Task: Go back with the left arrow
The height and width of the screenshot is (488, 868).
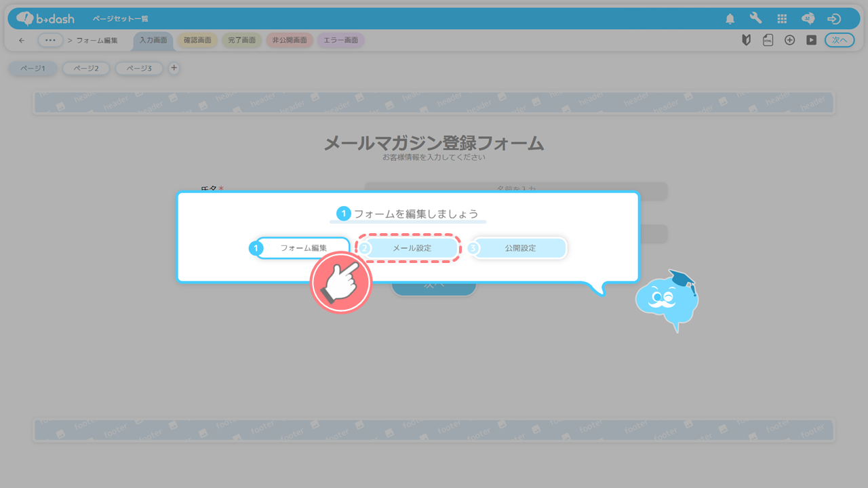Action: coord(22,40)
